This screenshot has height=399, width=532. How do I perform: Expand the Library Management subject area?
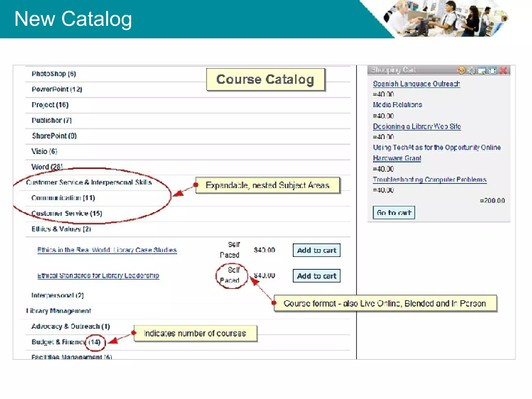pos(59,311)
